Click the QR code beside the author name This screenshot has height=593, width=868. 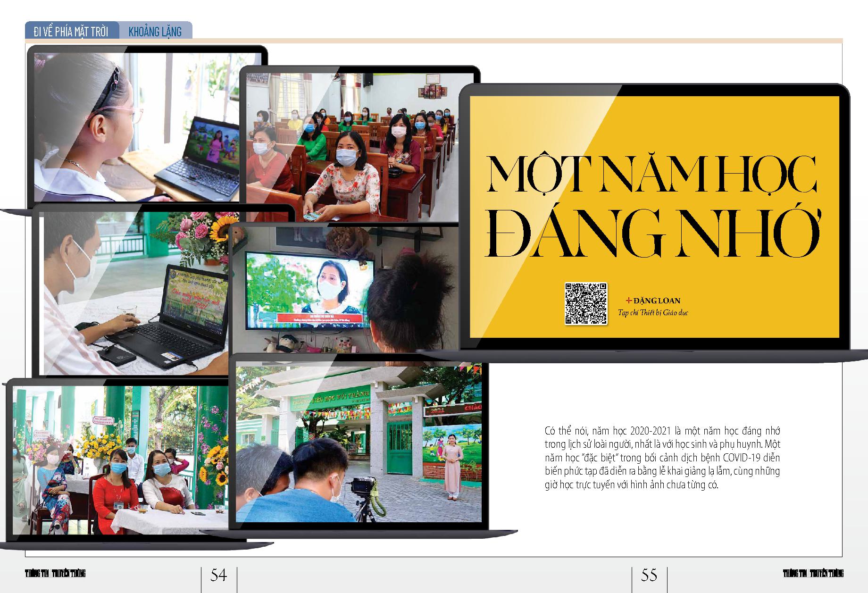click(x=585, y=304)
